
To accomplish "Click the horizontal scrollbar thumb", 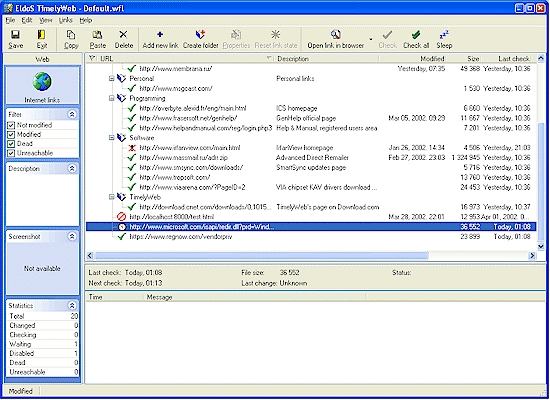I will tap(261, 255).
